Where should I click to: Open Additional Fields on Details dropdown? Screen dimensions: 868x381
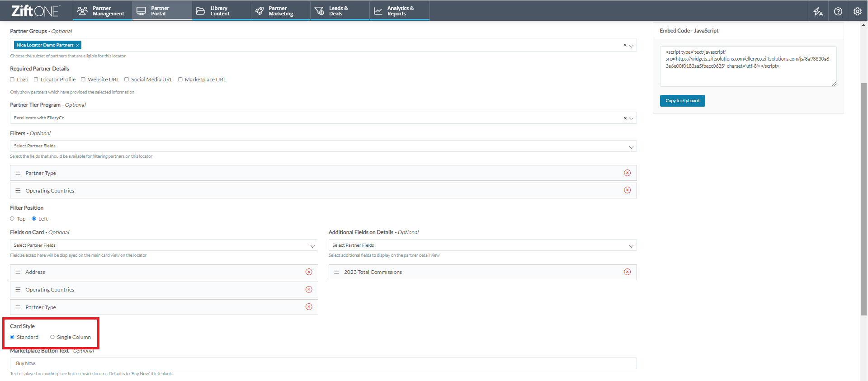(x=483, y=245)
